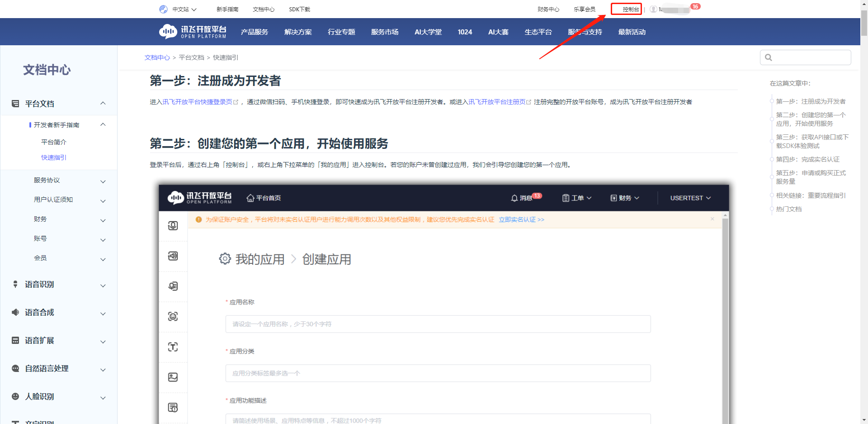868x424 pixels.
Task: Click the user avatar icon in the top bar
Action: (654, 9)
